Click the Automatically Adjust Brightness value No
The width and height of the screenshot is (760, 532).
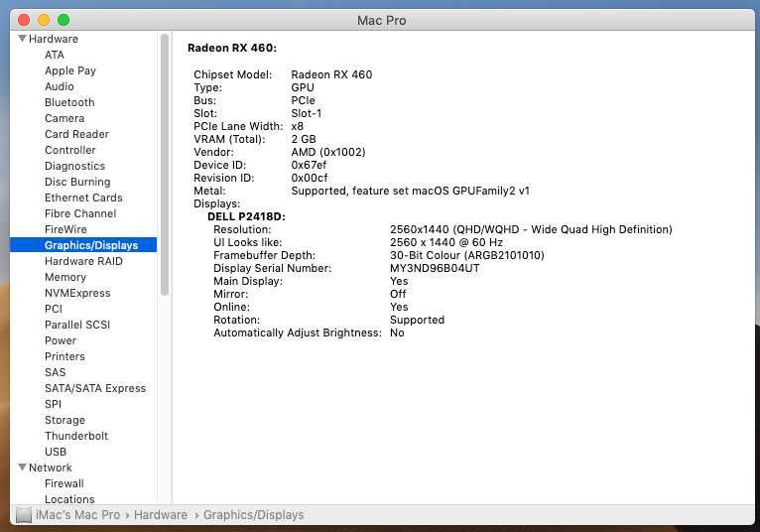point(397,332)
